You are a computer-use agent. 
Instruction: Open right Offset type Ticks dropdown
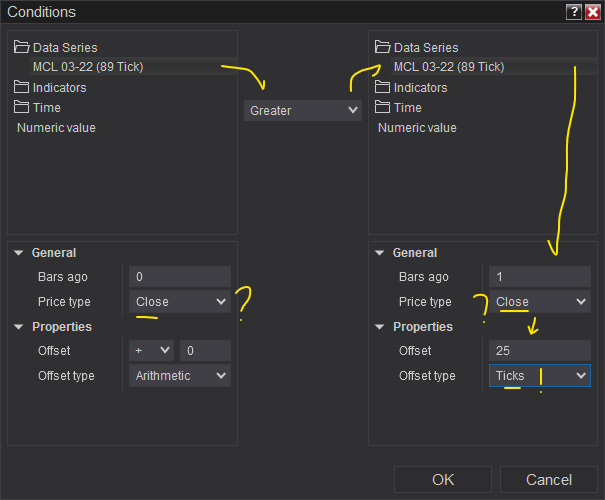tap(539, 375)
